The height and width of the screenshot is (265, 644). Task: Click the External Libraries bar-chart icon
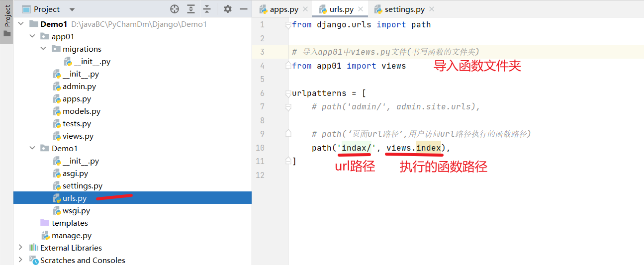point(33,248)
